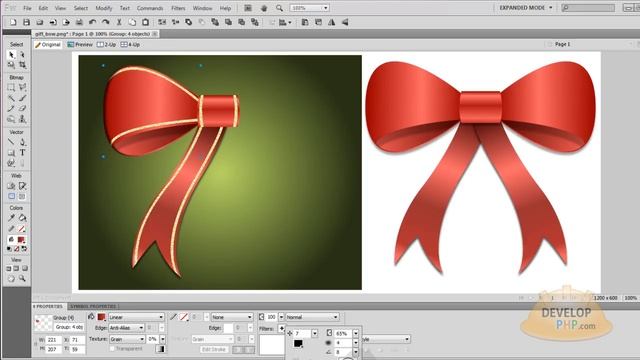Screen dimensions: 640x360
Task: Select the Blur tool
Action: [11, 119]
